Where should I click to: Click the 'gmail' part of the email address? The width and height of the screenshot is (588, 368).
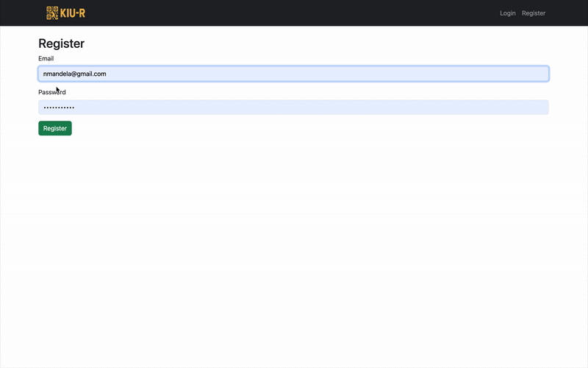[x=85, y=74]
